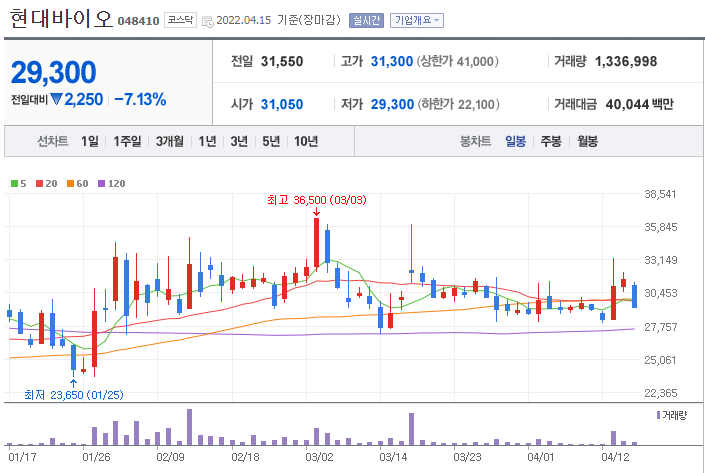Switch to 월봉 monthly candles
The width and height of the screenshot is (705, 473).
pos(587,141)
